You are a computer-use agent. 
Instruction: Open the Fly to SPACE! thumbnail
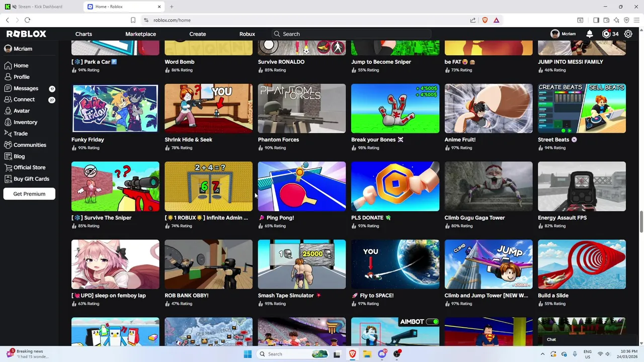pyautogui.click(x=395, y=264)
